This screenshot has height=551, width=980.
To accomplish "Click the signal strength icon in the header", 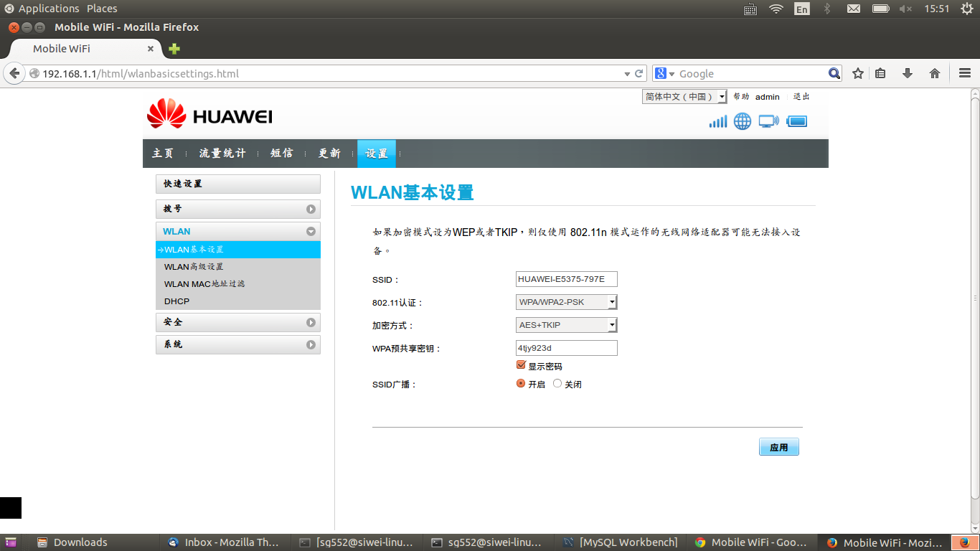I will point(717,121).
